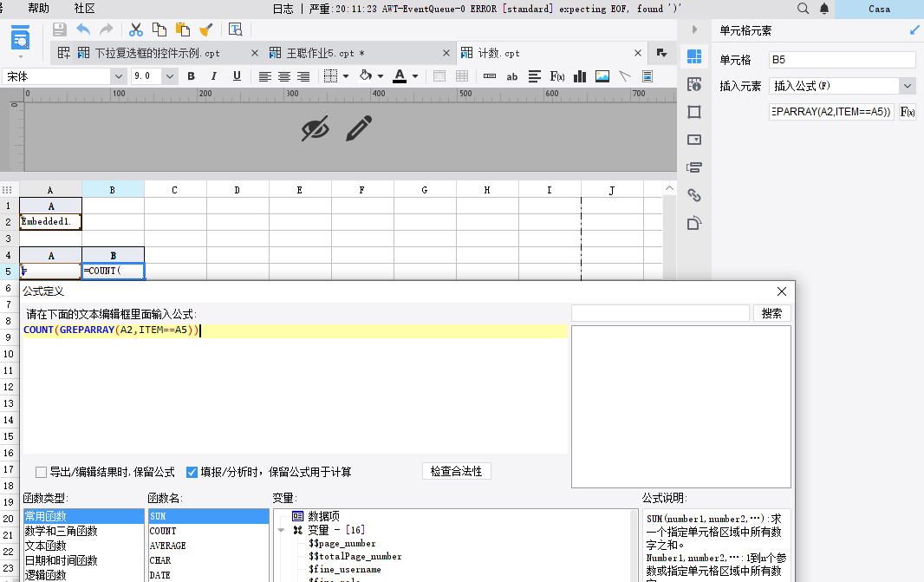The width and height of the screenshot is (924, 582).
Task: Toggle the crossed-out eye visibility icon
Action: tap(316, 128)
